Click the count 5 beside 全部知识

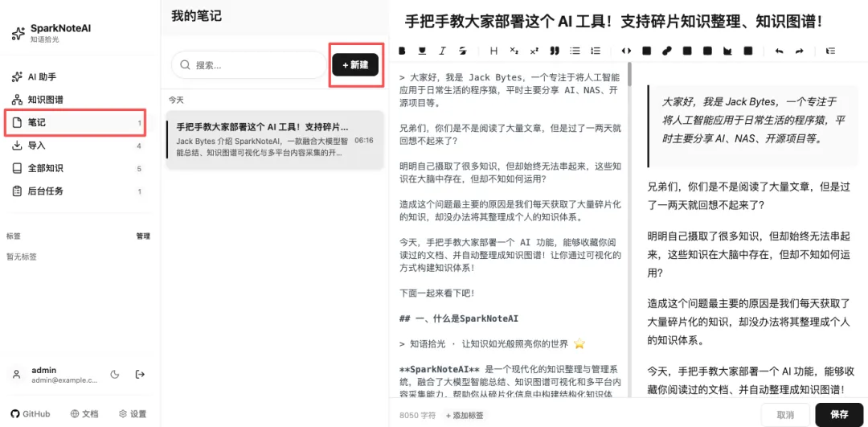point(139,169)
